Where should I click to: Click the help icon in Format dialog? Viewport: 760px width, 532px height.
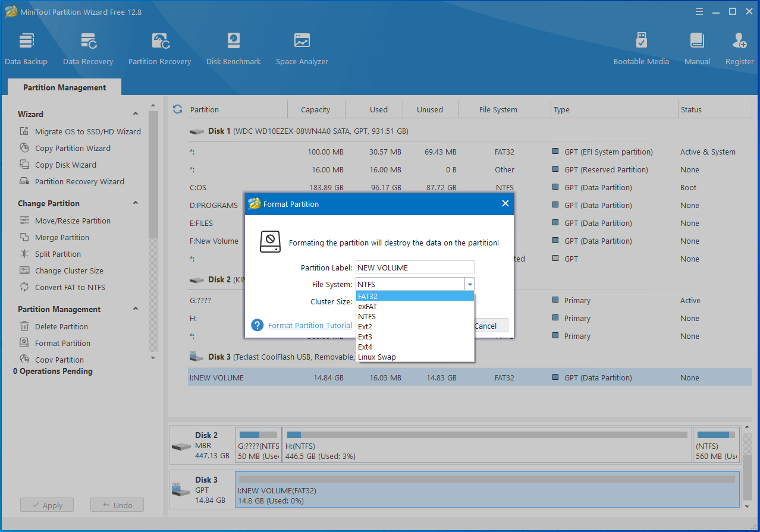[x=257, y=325]
